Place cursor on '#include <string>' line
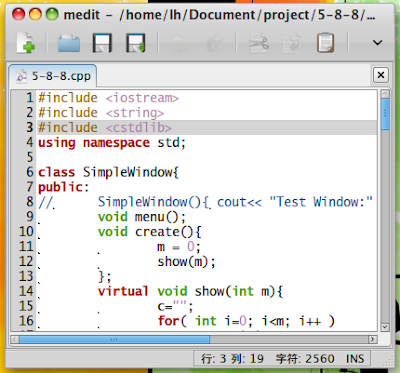400x373 pixels. [x=101, y=113]
